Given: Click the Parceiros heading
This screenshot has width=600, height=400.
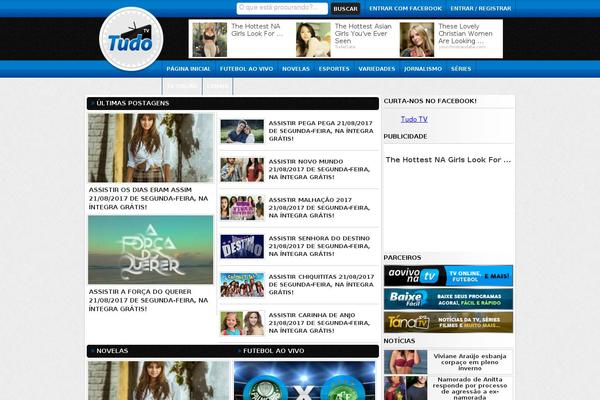Looking at the screenshot, I should tap(402, 258).
